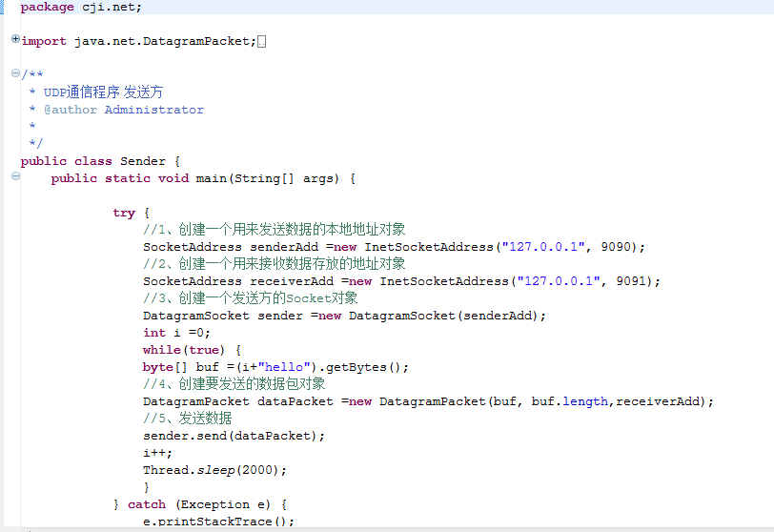Image resolution: width=774 pixels, height=532 pixels.
Task: Click 'import java.net.DatagramPacket;' text
Action: [x=139, y=41]
